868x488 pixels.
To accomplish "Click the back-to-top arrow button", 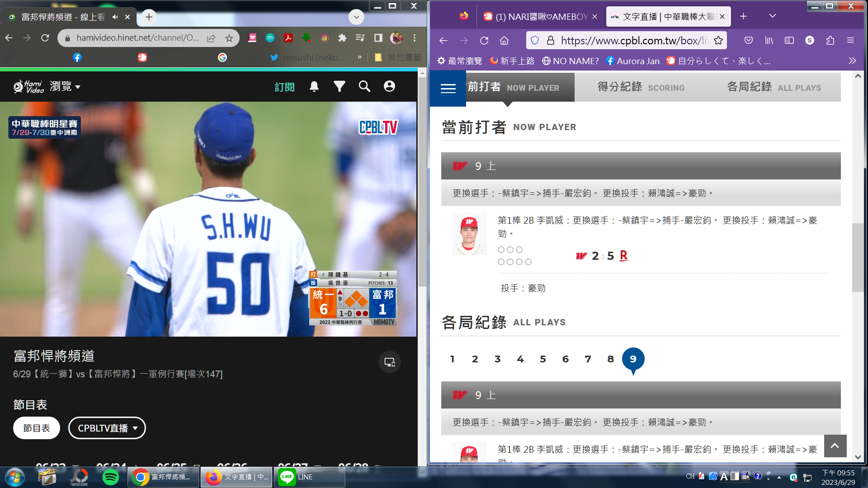I will pyautogui.click(x=835, y=446).
